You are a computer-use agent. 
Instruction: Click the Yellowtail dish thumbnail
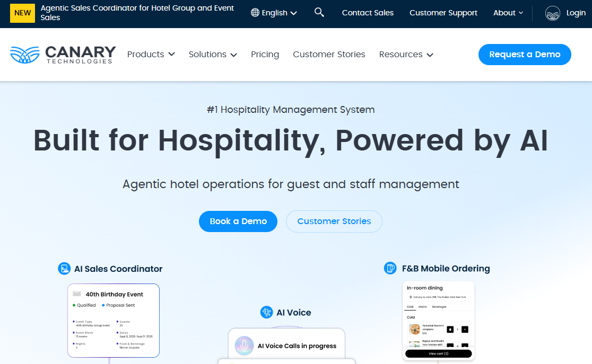pos(414,330)
